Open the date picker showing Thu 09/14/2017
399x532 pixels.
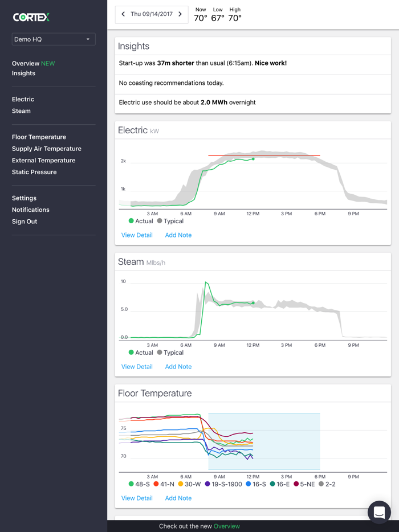coord(151,14)
